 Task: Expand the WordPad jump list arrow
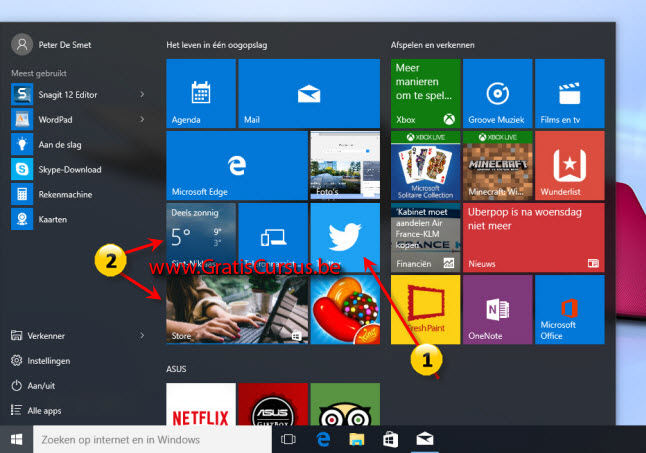point(142,119)
